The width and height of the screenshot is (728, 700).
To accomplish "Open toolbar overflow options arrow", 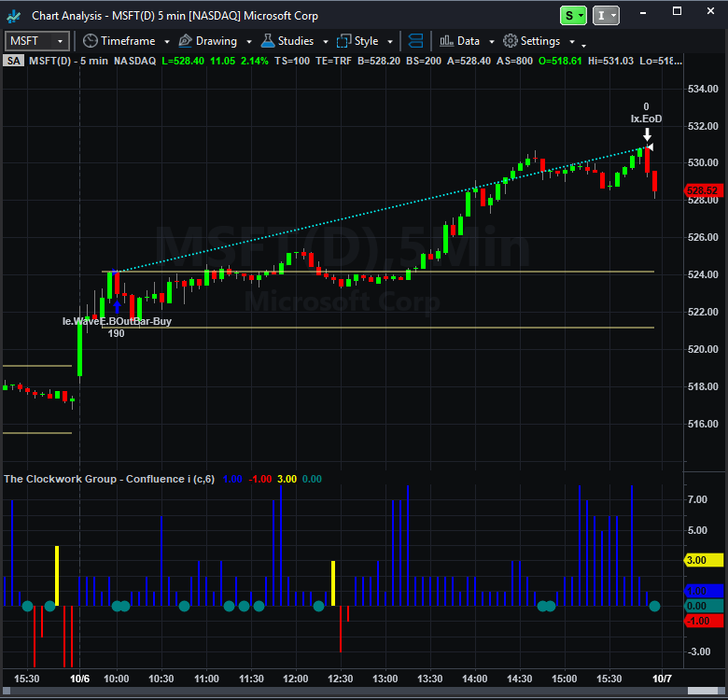I will (583, 45).
